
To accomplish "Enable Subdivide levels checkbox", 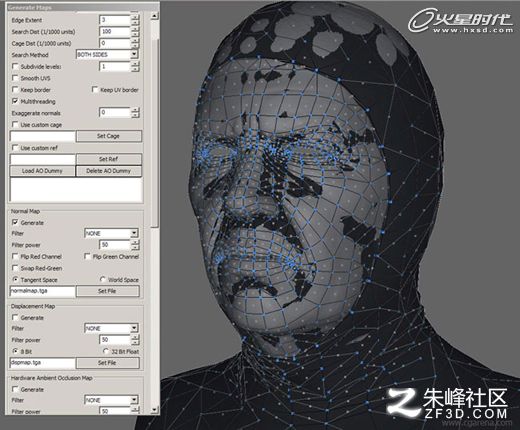I will pos(15,66).
